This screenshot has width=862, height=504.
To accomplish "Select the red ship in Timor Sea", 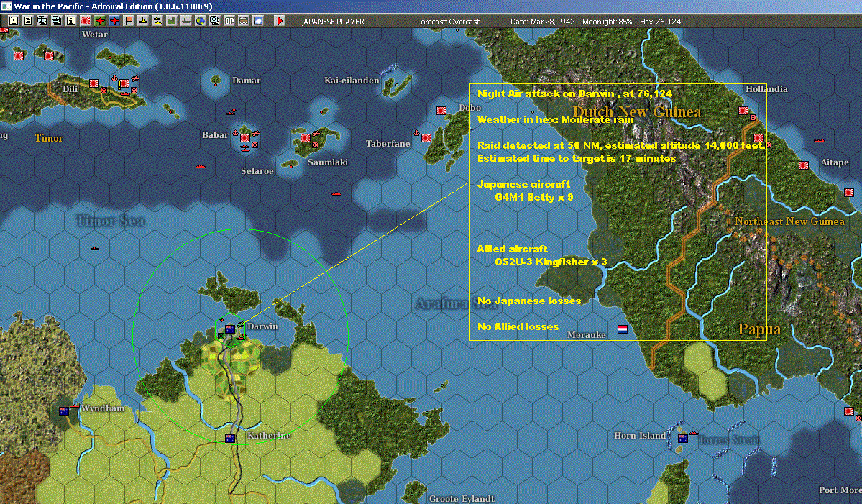I will pyautogui.click(x=95, y=249).
